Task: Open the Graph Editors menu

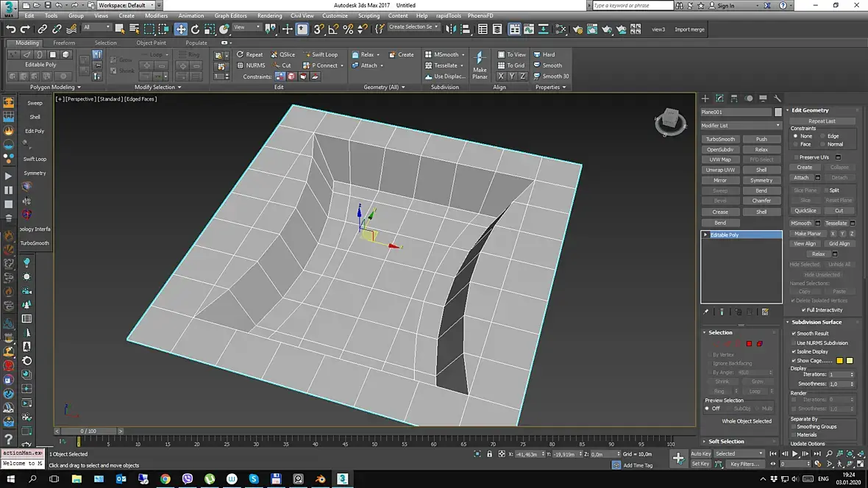Action: click(x=230, y=15)
